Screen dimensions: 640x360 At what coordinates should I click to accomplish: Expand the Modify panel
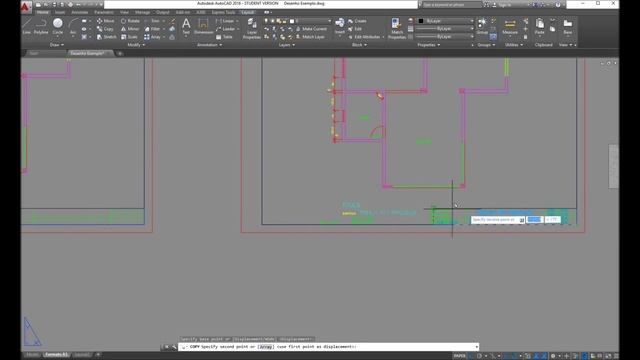136,45
